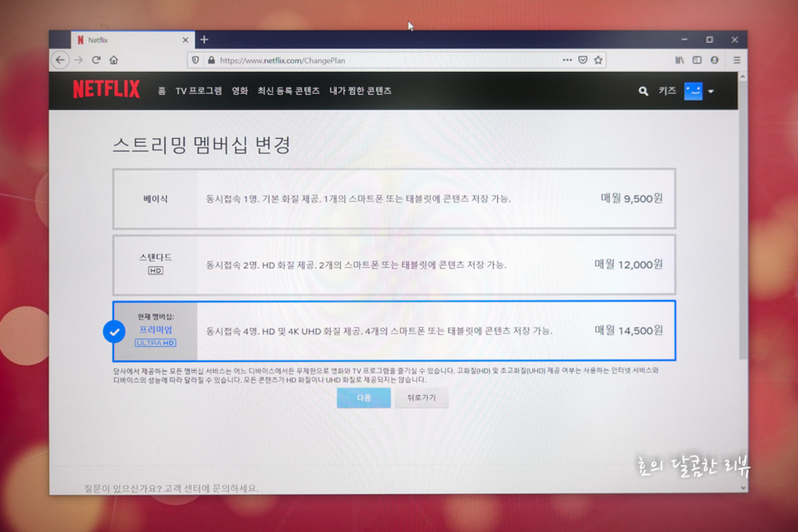Viewport: 798px width, 532px height.
Task: Open the browser library icon
Action: 679,60
